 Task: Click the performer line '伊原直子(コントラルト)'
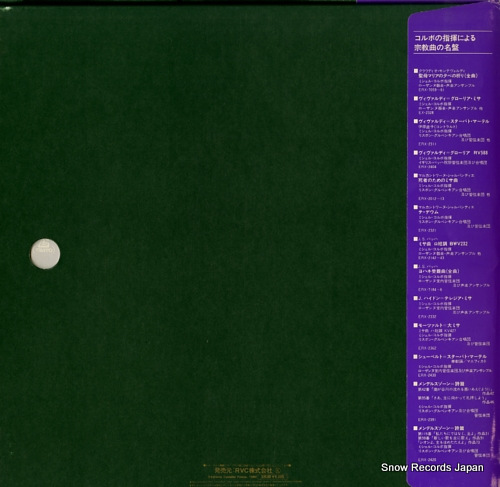coord(438,127)
